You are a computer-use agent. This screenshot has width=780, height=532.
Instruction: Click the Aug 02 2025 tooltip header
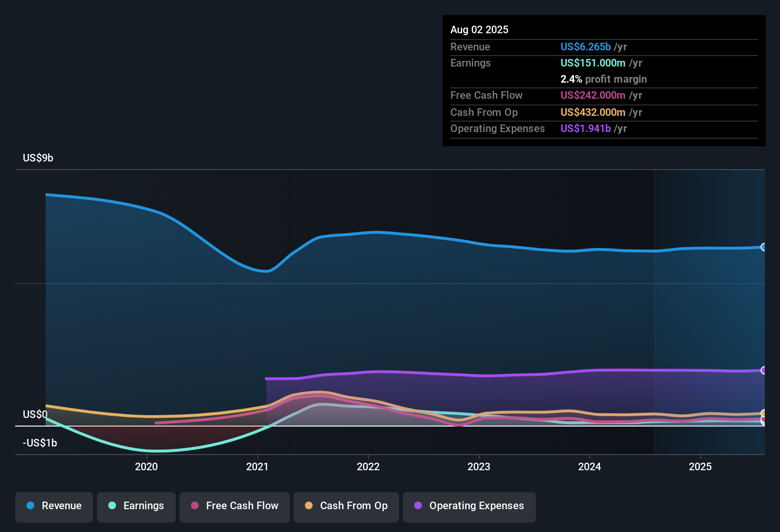click(479, 29)
